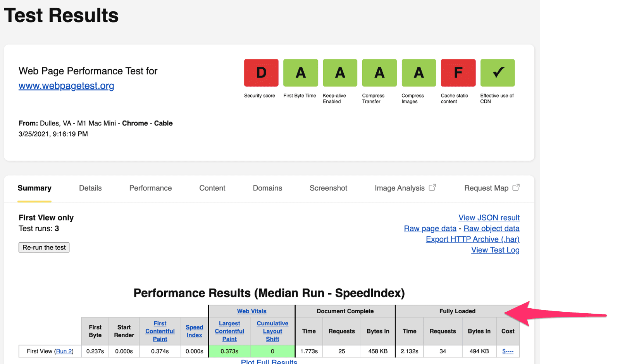Click the Compress Images A grade

point(419,73)
